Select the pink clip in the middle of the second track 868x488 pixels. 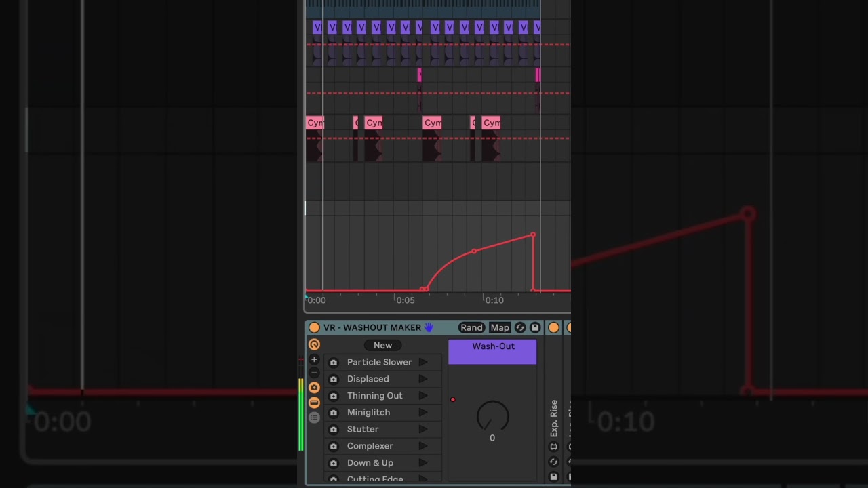419,75
